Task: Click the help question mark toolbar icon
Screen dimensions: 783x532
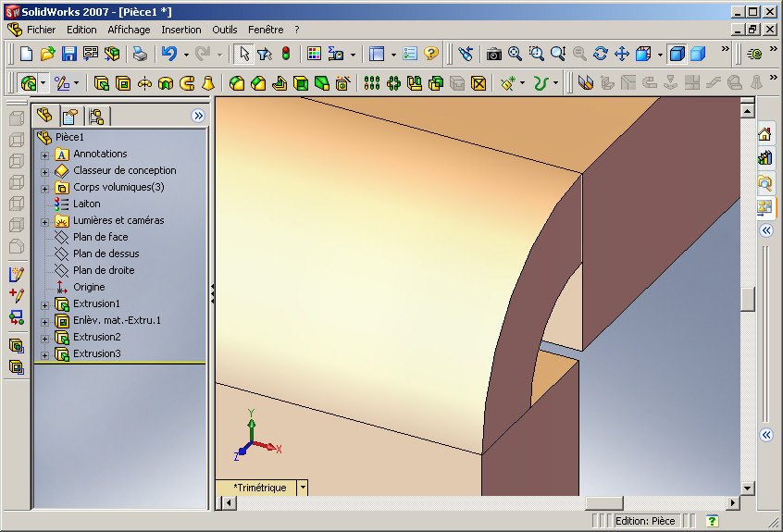Action: tap(430, 54)
